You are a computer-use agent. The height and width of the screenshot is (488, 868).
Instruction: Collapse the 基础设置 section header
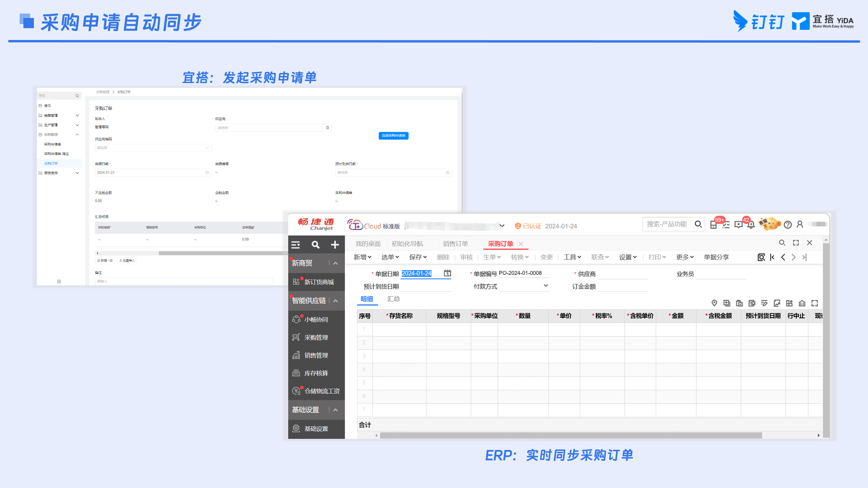click(x=336, y=410)
